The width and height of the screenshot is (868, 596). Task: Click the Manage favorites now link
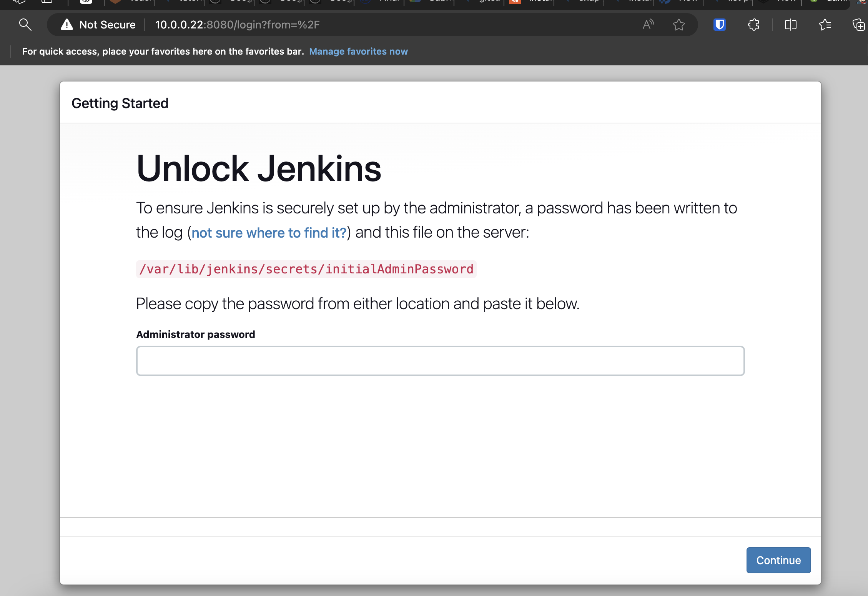358,51
